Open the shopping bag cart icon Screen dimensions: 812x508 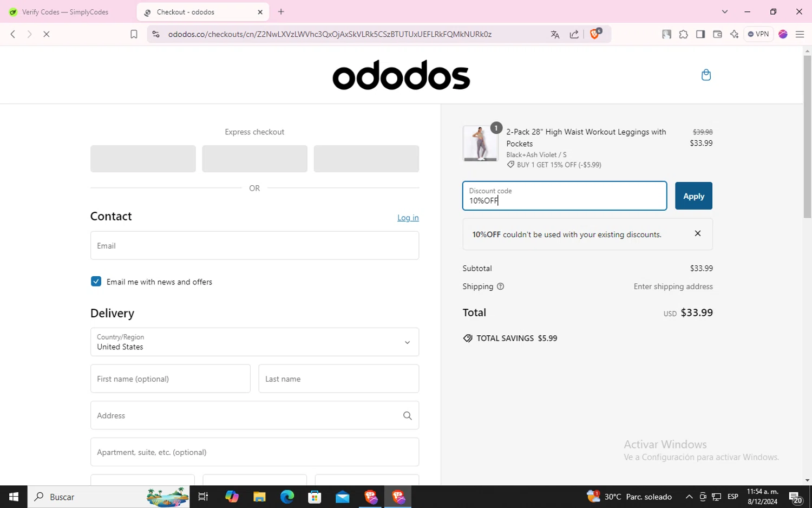point(706,75)
